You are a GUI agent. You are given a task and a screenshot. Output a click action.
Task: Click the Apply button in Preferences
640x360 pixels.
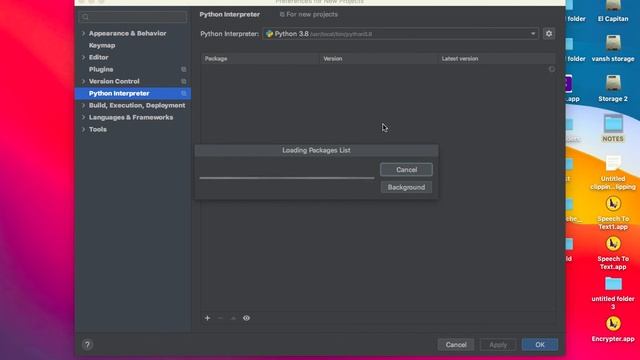(498, 345)
